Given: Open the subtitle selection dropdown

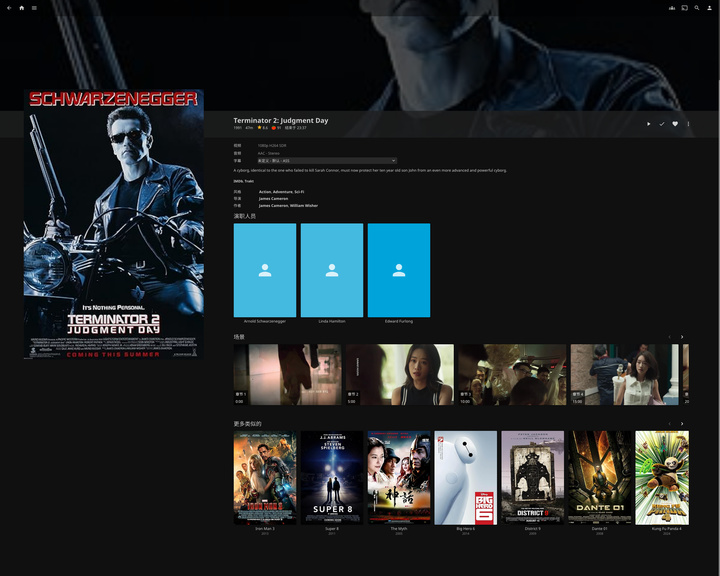Looking at the screenshot, I should pyautogui.click(x=327, y=161).
